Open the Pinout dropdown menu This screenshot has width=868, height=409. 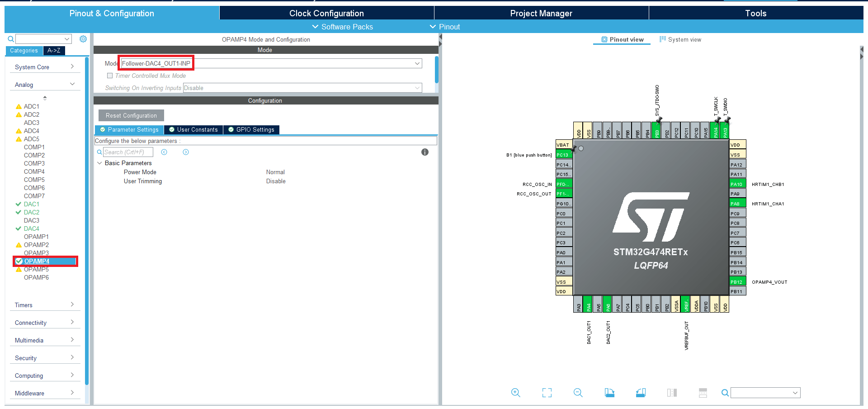pyautogui.click(x=445, y=27)
